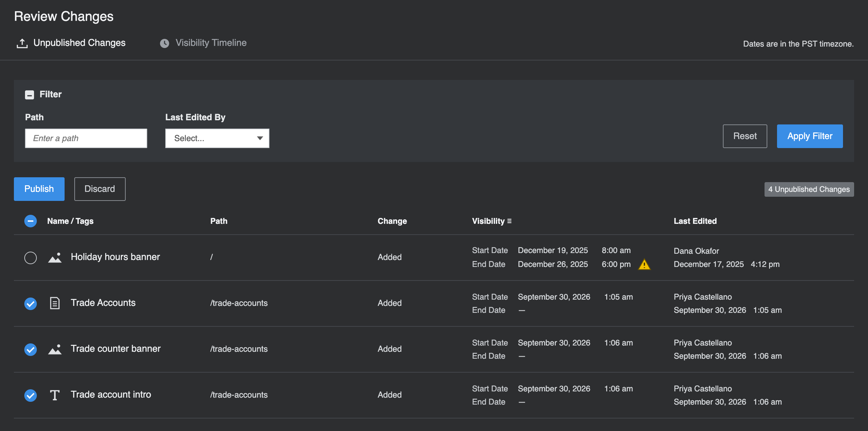
Task: Toggle the select-all checkbox in table header
Action: [31, 221]
